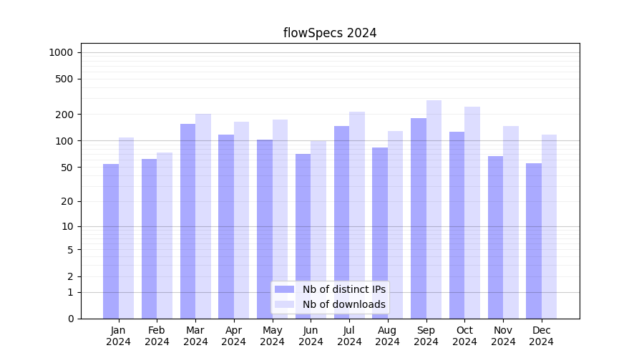Click the 'flowSpecs 2024' chart title

point(330,33)
